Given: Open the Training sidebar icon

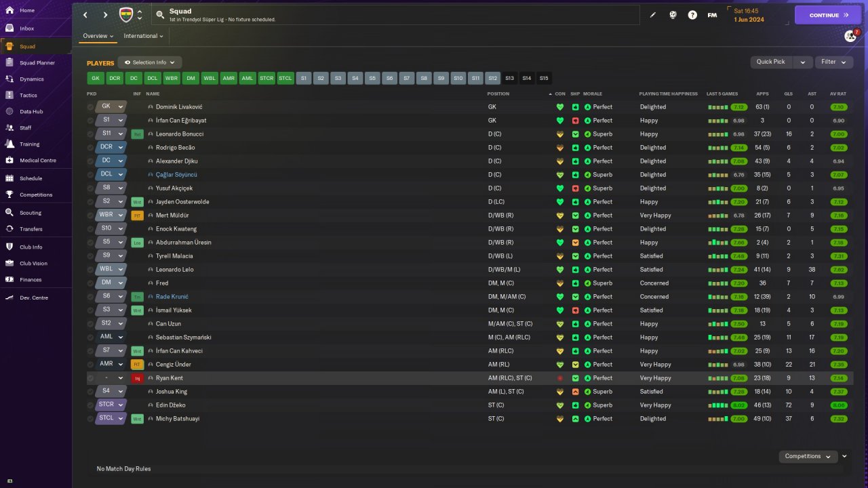Looking at the screenshot, I should click(x=9, y=144).
